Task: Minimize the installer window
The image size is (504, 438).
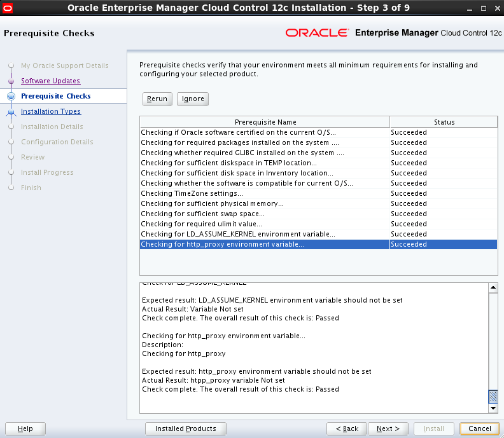Action: coord(469,8)
